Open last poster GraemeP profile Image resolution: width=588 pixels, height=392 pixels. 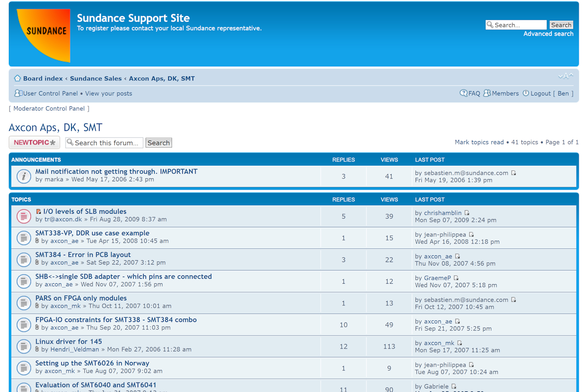[438, 278]
